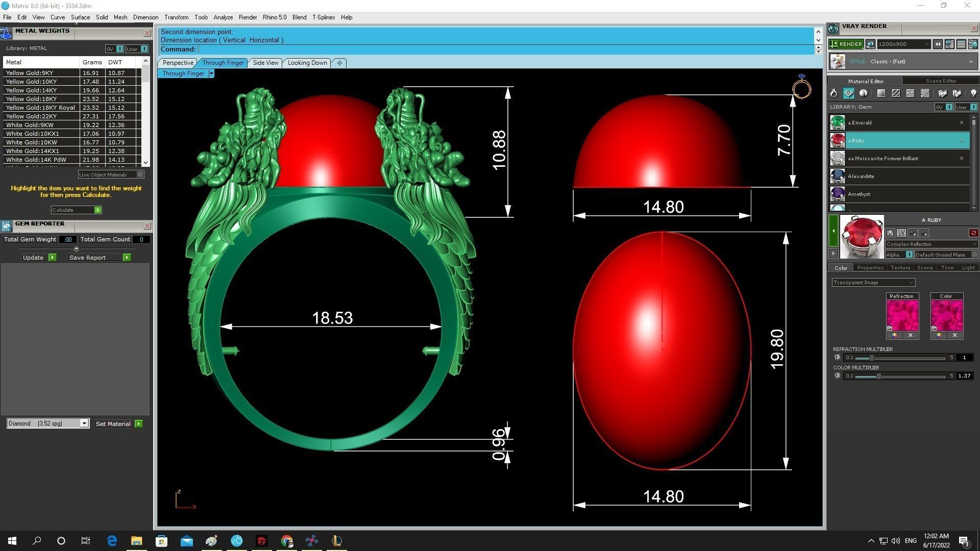Open the Through Finger viewport dropdown arrow

(x=211, y=73)
